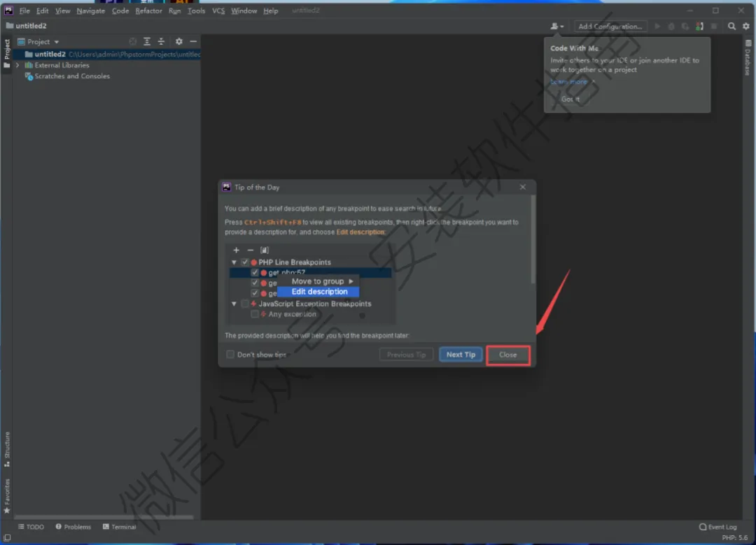Open Add Configuration dropdown

(x=610, y=27)
